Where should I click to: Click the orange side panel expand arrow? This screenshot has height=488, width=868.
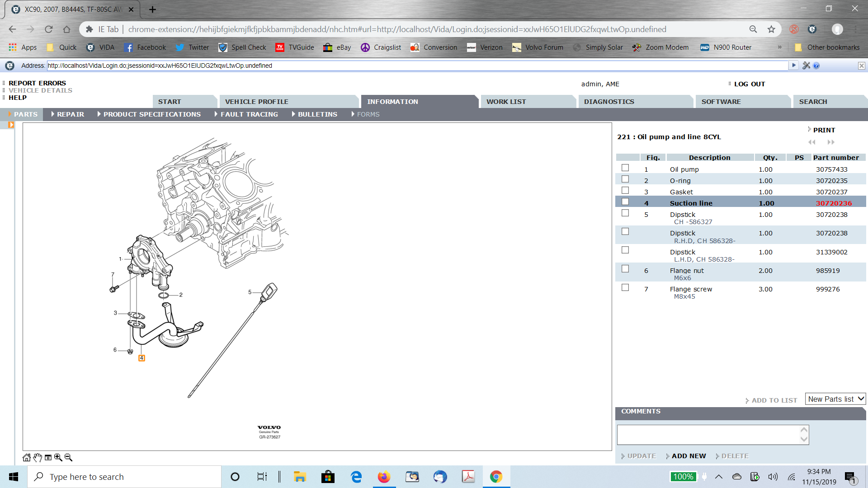tap(11, 125)
